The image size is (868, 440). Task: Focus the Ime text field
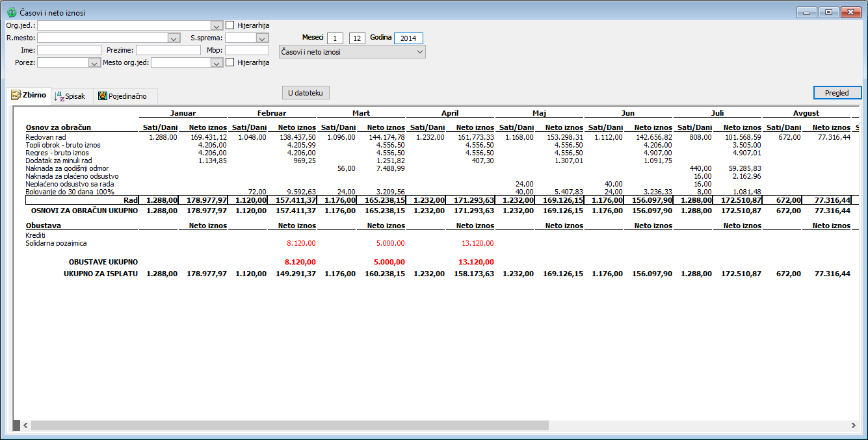click(x=70, y=50)
